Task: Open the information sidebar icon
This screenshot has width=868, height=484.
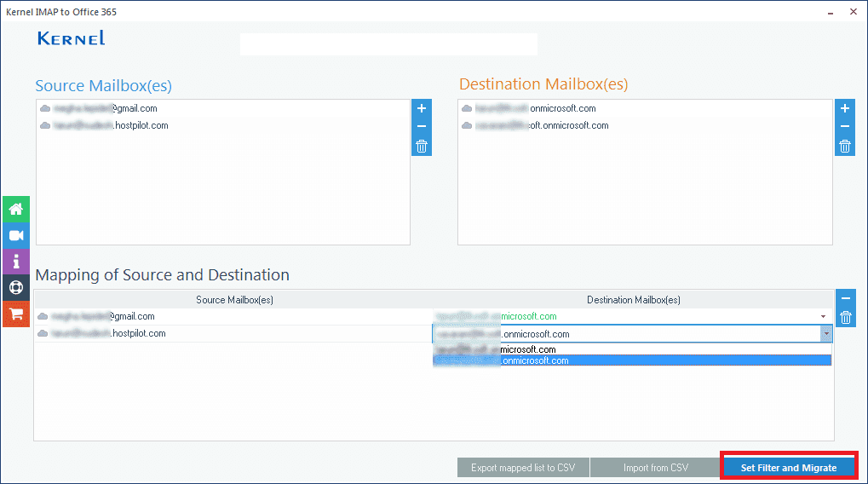Action: click(16, 262)
